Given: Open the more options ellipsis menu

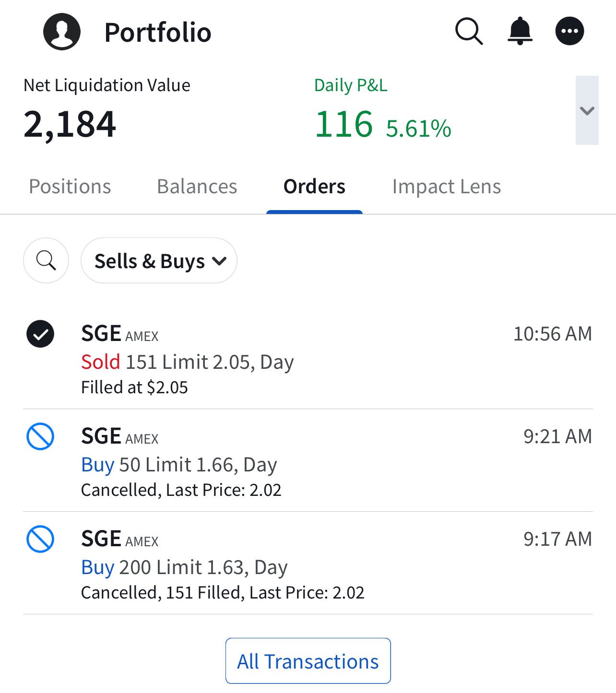Looking at the screenshot, I should tap(569, 32).
